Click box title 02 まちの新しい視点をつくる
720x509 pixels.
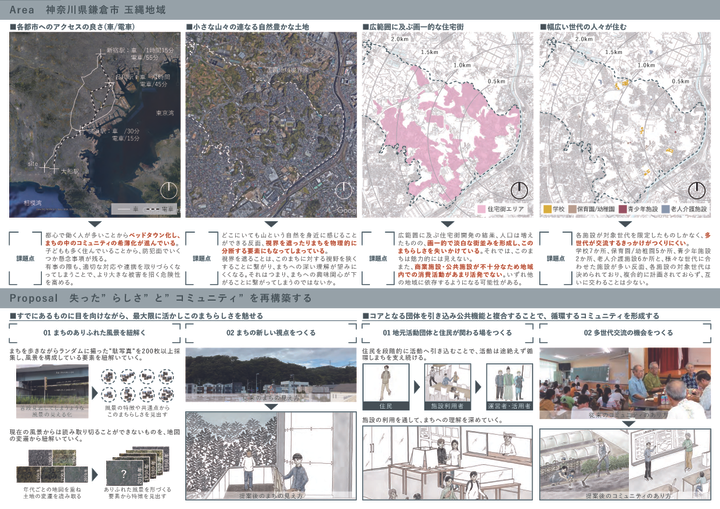point(271,333)
